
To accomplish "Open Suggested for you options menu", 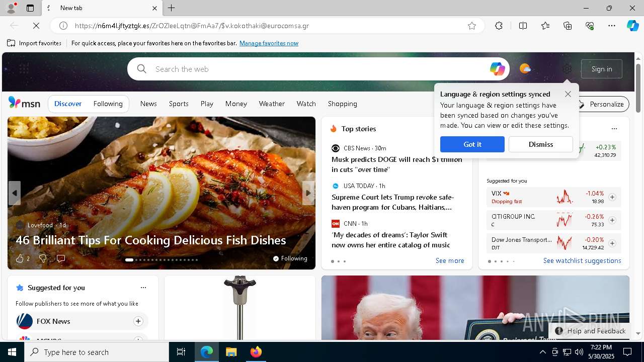I will (x=143, y=288).
